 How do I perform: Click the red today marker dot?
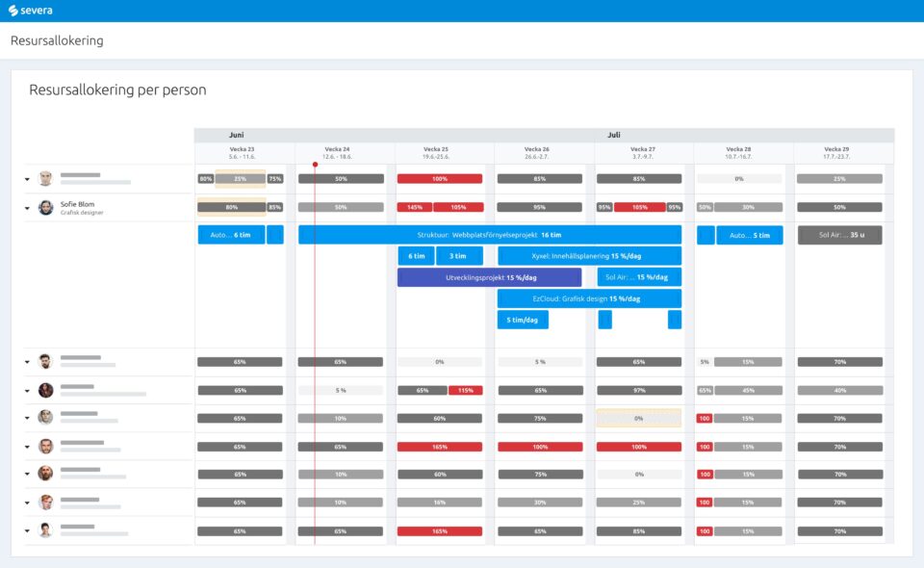click(315, 164)
